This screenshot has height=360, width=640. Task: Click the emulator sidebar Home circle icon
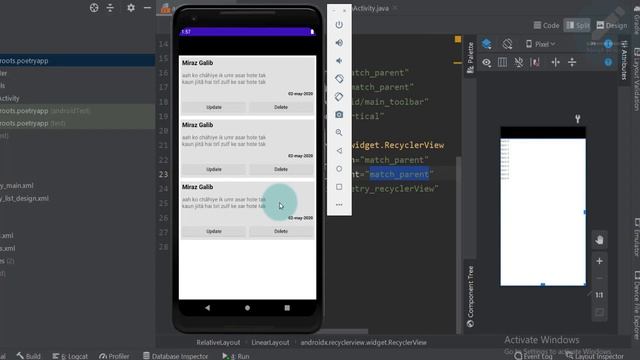pos(339,169)
